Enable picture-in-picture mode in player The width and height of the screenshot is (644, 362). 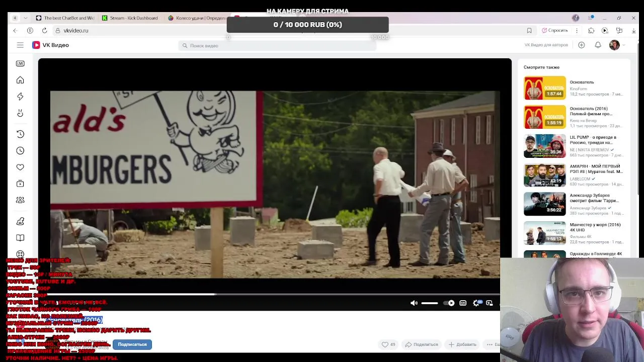point(489,303)
